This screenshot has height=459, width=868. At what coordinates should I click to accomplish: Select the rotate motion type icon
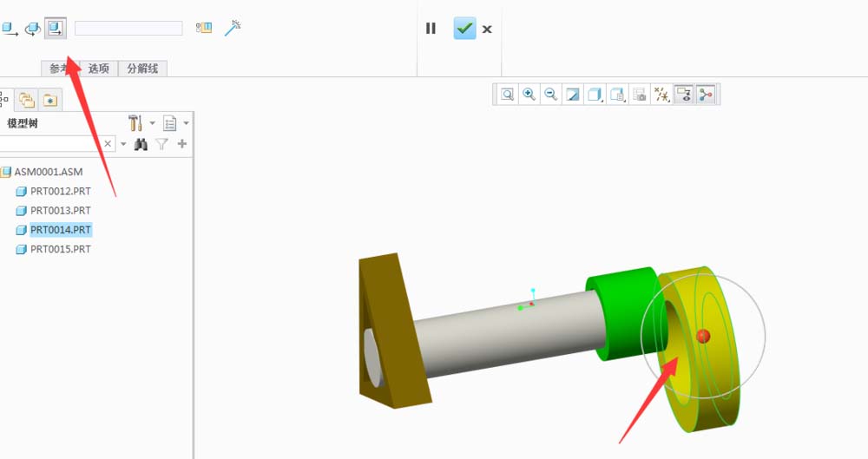pos(33,29)
